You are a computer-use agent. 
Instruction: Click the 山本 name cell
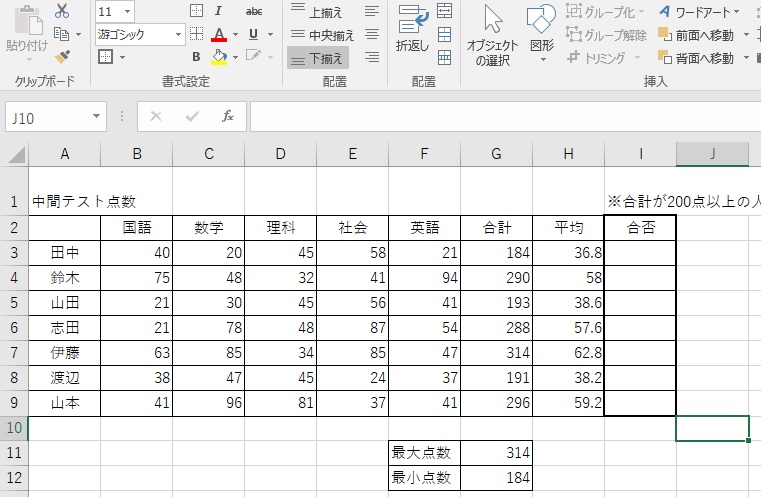(x=65, y=403)
